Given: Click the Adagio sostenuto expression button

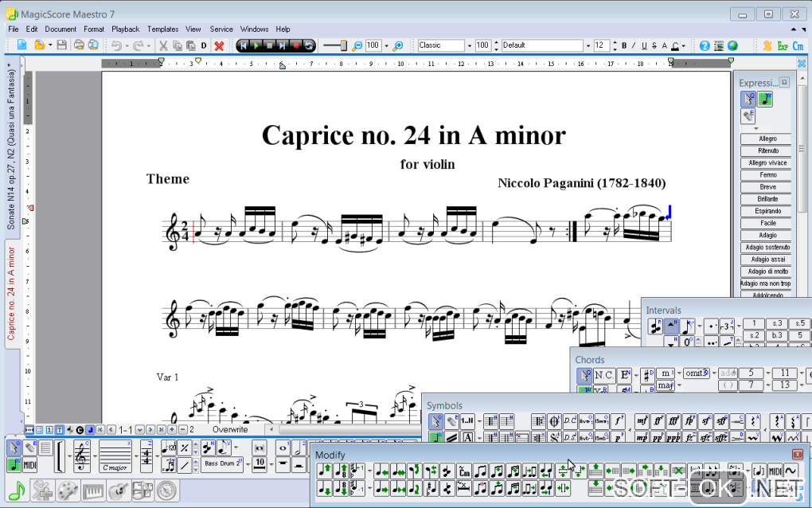Looking at the screenshot, I should pos(767,248).
